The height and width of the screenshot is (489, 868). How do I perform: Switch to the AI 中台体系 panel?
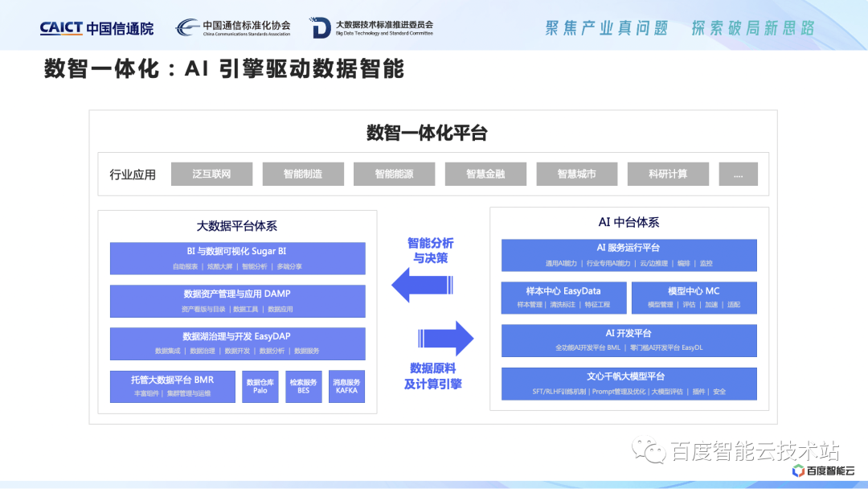tap(629, 223)
